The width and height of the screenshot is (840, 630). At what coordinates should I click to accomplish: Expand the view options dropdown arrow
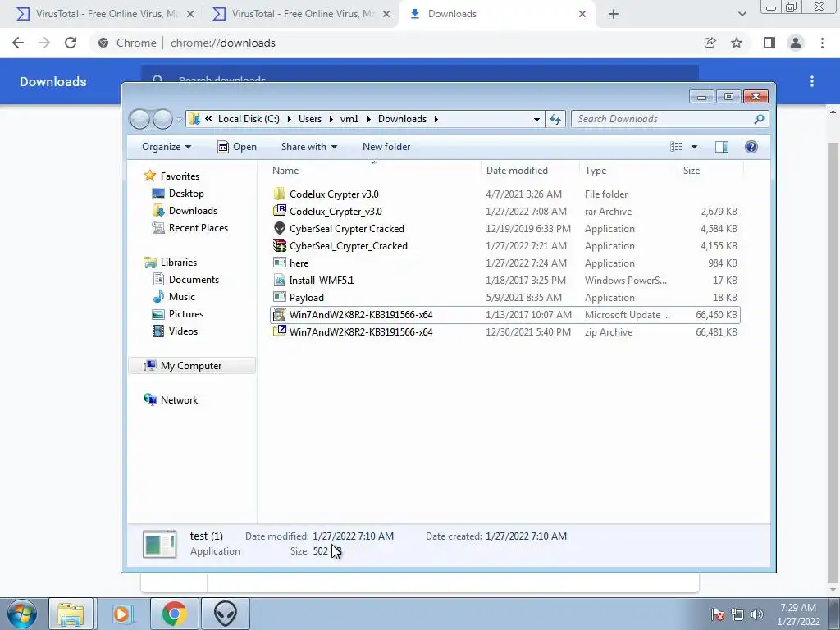click(694, 147)
